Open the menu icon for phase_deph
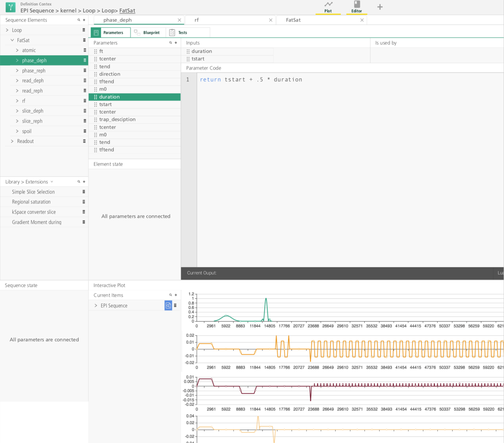Viewport: 504px width, 443px height. click(85, 60)
